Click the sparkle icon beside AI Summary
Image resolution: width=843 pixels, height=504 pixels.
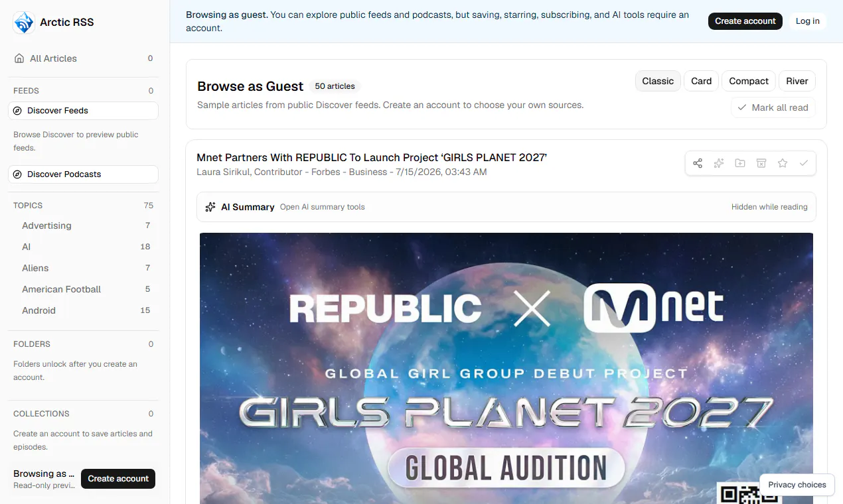(210, 207)
